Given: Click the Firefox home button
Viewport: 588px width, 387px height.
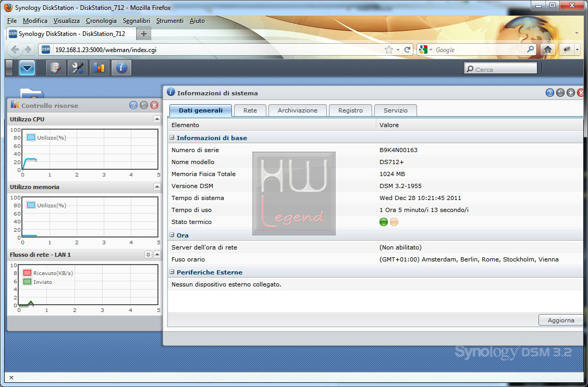Looking at the screenshot, I should (x=548, y=49).
